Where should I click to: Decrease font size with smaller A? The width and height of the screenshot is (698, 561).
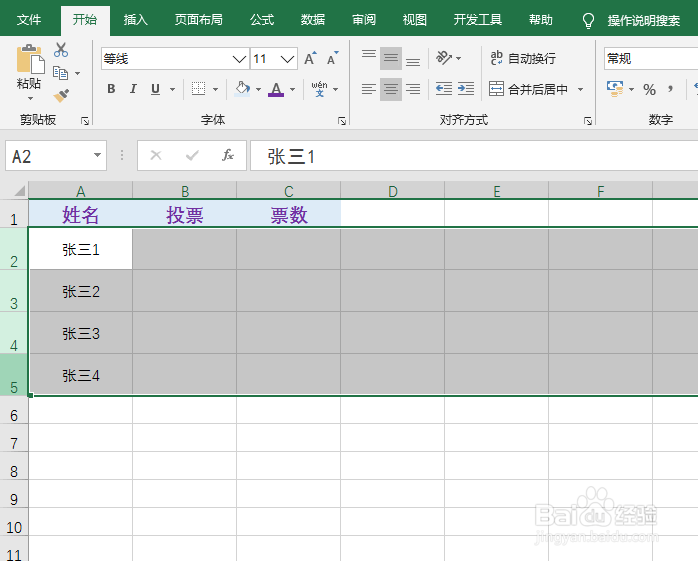[x=333, y=58]
